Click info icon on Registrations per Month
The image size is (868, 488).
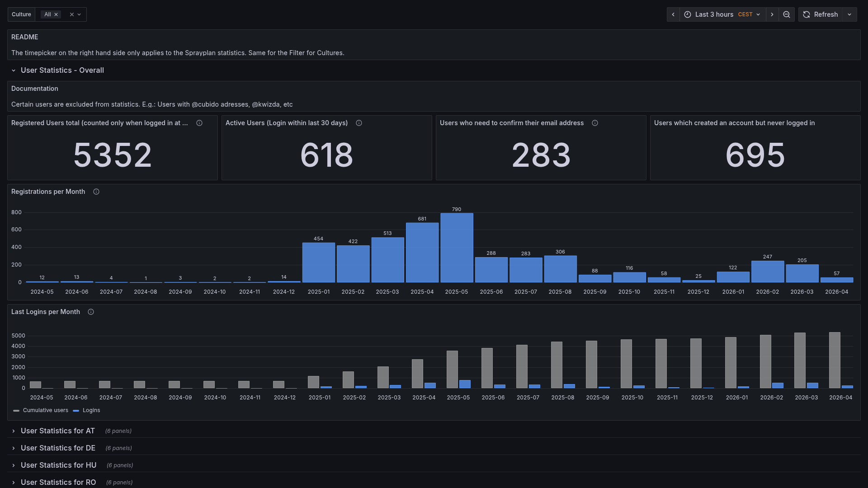pyautogui.click(x=96, y=192)
